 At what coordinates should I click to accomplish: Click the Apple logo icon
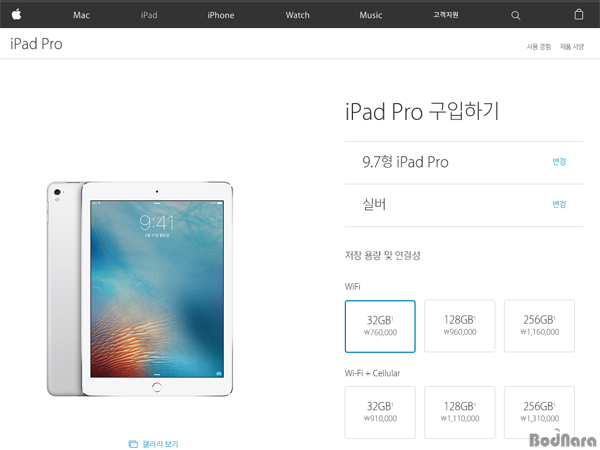point(16,15)
